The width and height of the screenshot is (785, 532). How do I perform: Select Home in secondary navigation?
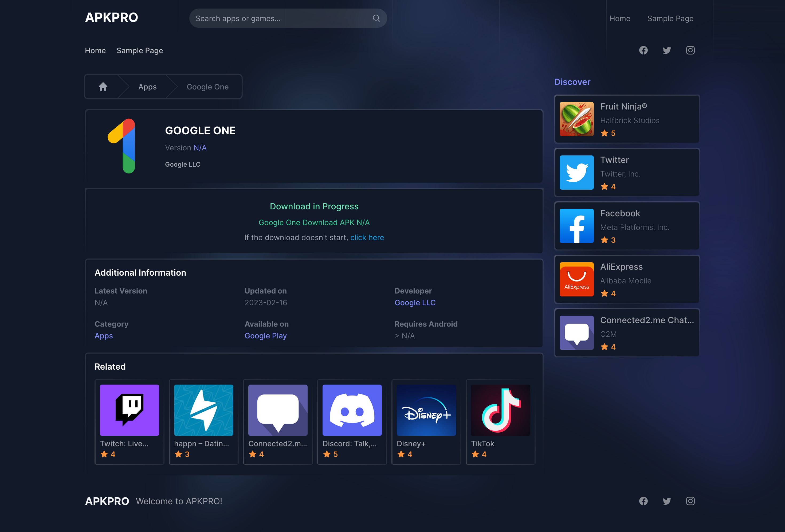click(x=95, y=50)
